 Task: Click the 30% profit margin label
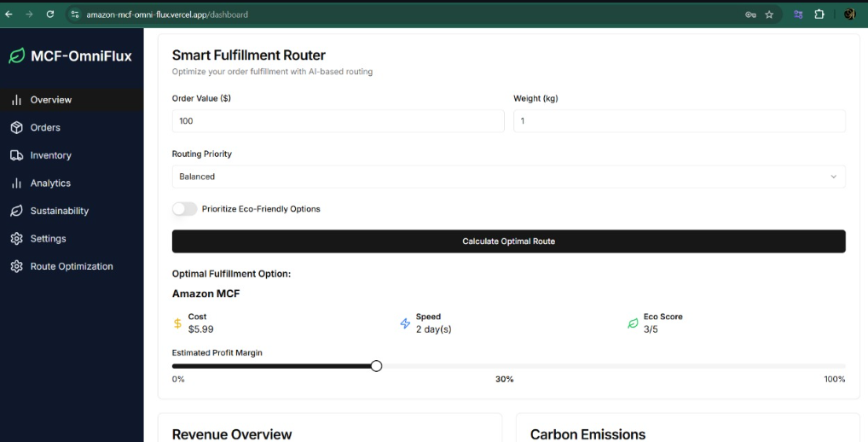click(504, 380)
